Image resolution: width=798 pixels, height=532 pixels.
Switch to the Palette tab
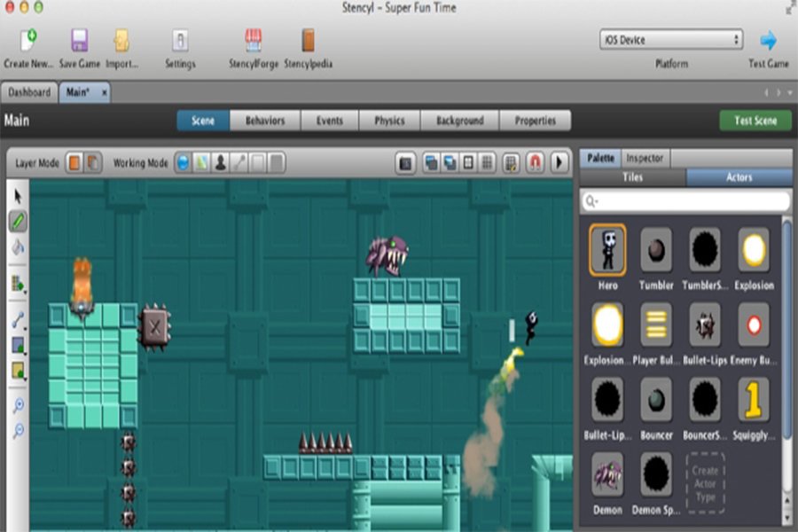pyautogui.click(x=600, y=159)
